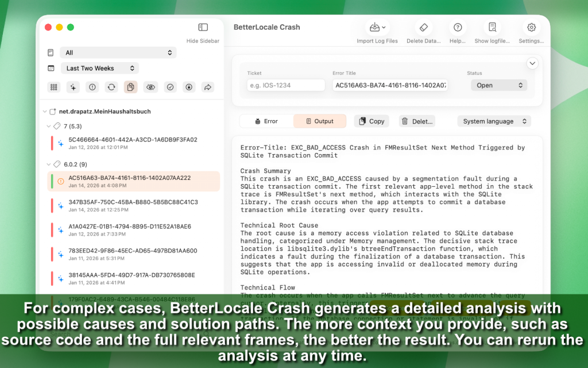Open the Import Log Files toolbar button
588x368 pixels.
377,28
